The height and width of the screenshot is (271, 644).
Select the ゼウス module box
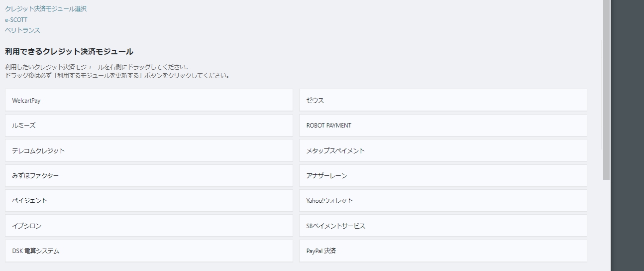point(443,100)
